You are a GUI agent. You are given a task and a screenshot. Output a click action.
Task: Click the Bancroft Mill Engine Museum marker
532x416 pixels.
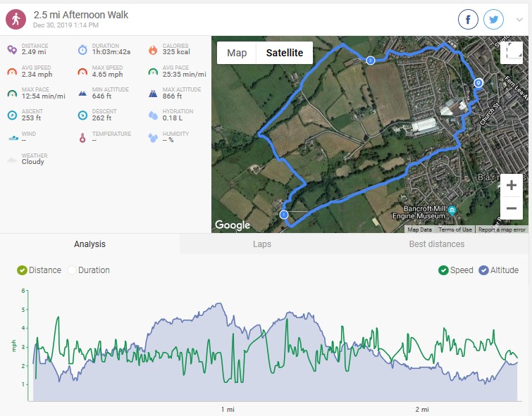click(x=452, y=210)
